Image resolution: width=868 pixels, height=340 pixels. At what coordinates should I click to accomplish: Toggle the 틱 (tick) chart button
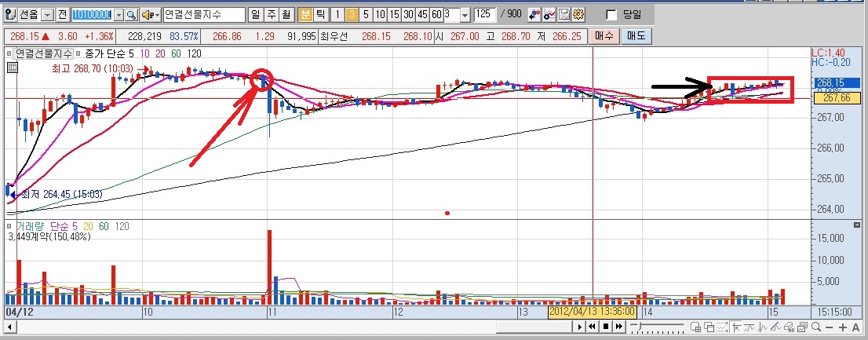(x=321, y=15)
